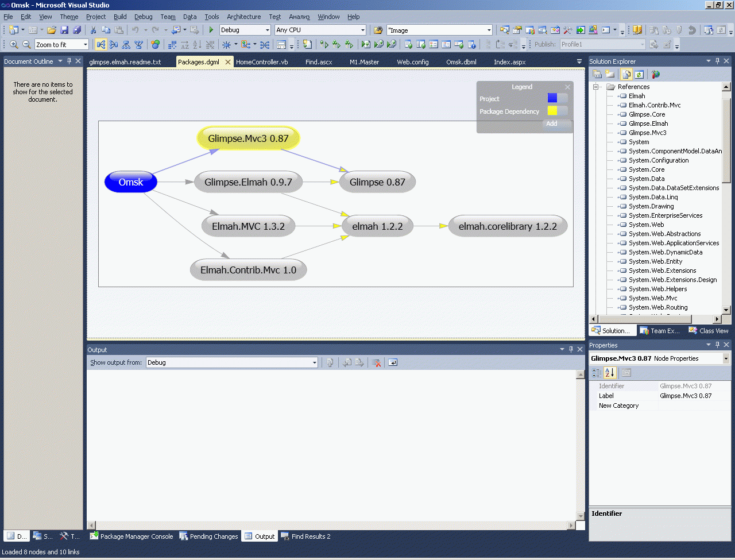Open the Toolbox hammer-and-wrench icon
This screenshot has width=735, height=560.
point(568,30)
